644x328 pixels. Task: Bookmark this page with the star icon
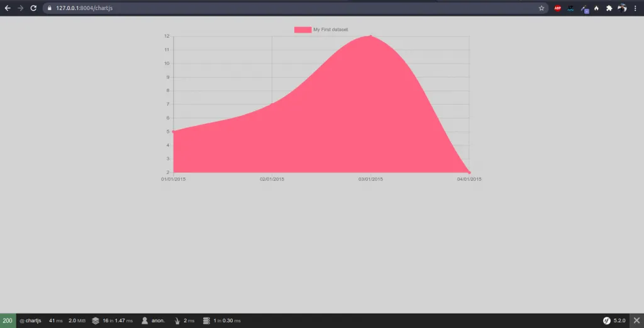pos(541,8)
